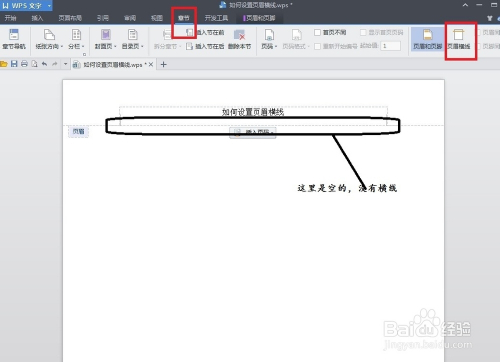Click the print preview icon
500x362 pixels.
point(34,64)
